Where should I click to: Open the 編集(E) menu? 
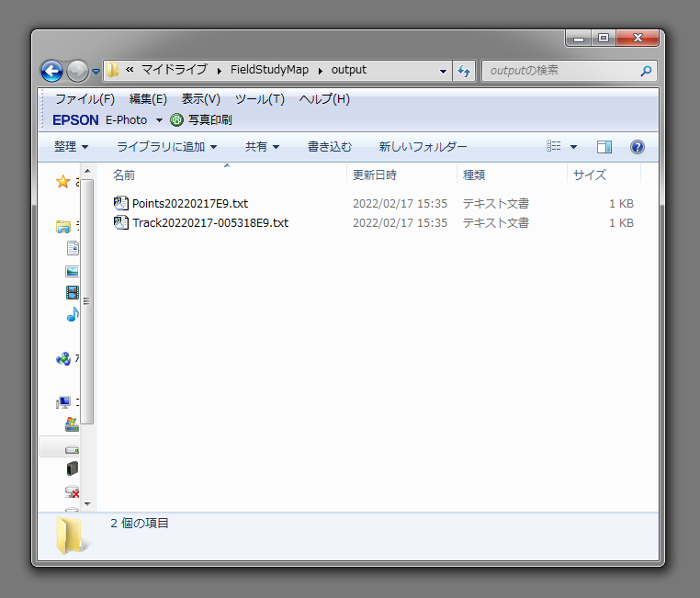148,98
